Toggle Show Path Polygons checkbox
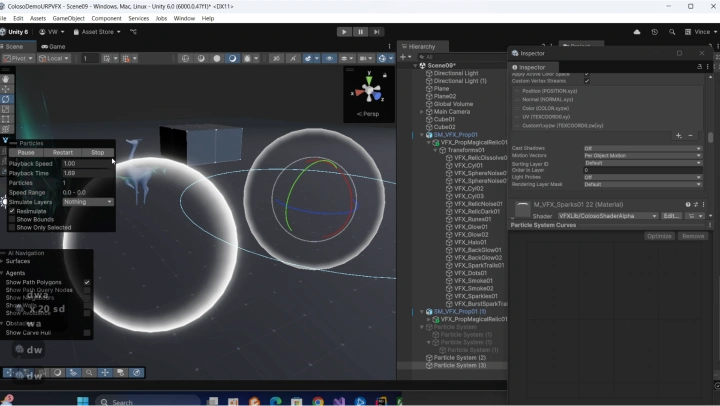 87,282
